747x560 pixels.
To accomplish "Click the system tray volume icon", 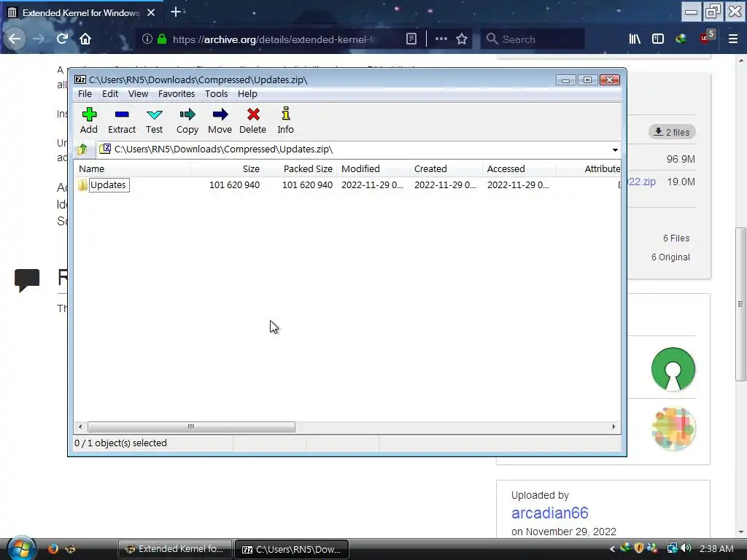I will pyautogui.click(x=686, y=548).
